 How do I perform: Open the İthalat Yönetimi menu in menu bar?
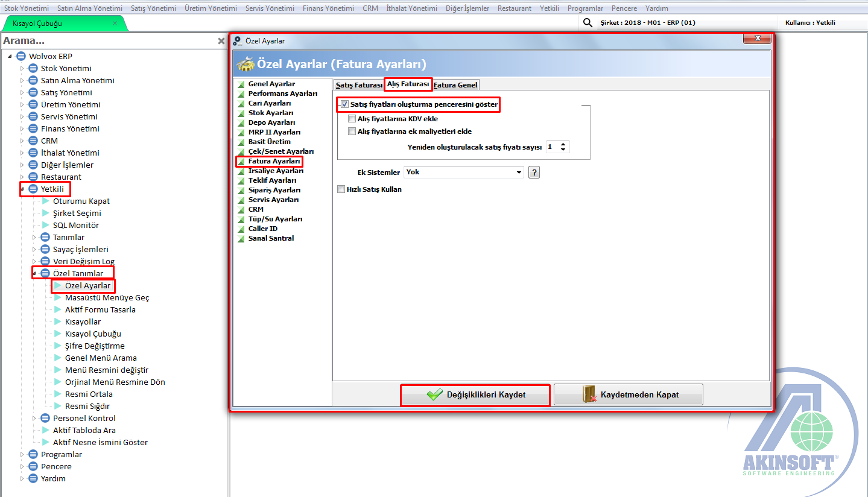(411, 8)
